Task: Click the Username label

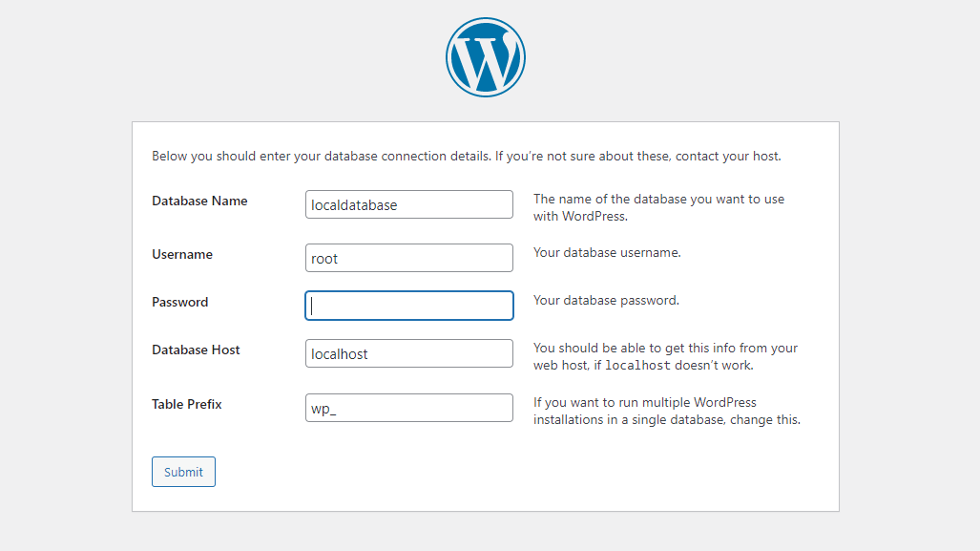Action: click(x=182, y=255)
